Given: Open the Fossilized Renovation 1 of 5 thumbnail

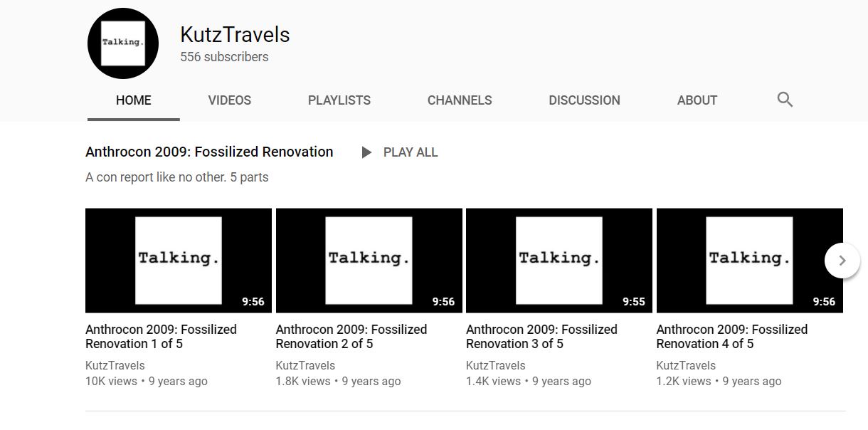Looking at the screenshot, I should point(179,261).
